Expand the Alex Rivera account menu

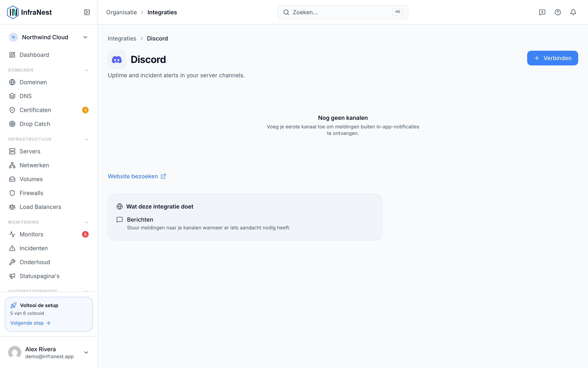point(86,352)
